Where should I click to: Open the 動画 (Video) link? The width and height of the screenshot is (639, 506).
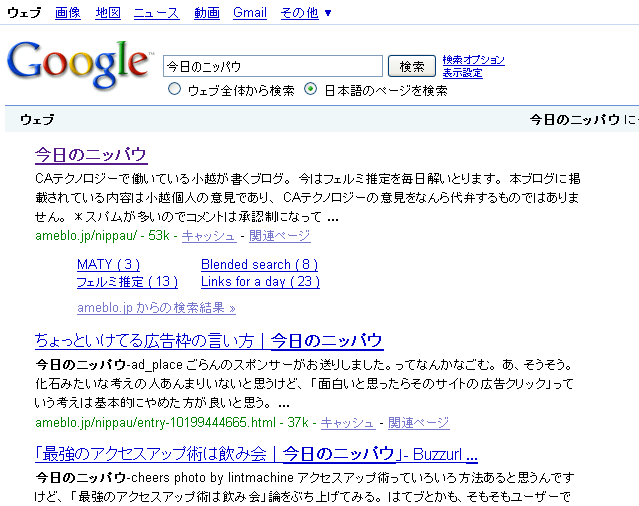click(x=207, y=13)
